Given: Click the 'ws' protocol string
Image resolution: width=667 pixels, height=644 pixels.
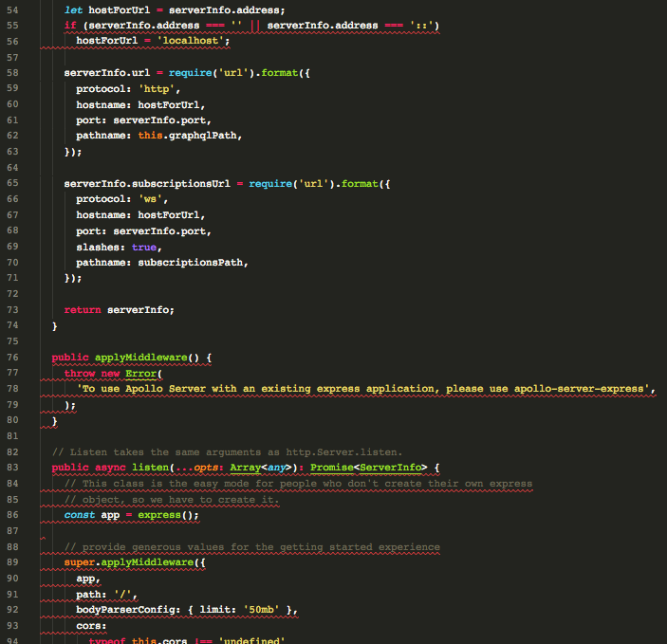Looking at the screenshot, I should tap(150, 199).
